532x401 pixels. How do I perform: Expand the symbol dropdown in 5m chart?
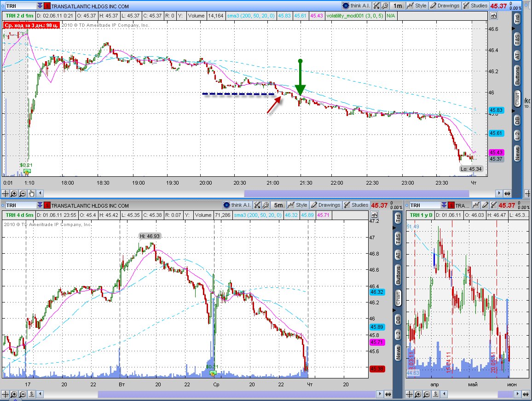(40, 205)
